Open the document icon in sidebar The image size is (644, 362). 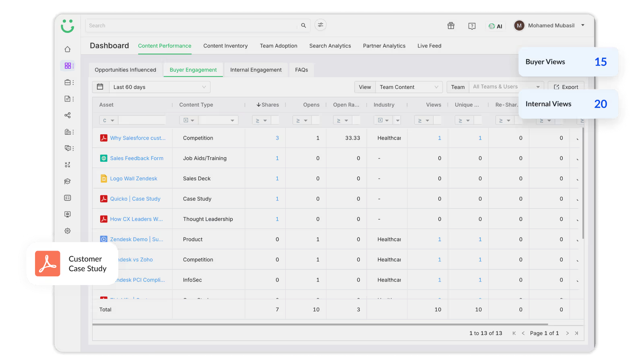click(68, 99)
